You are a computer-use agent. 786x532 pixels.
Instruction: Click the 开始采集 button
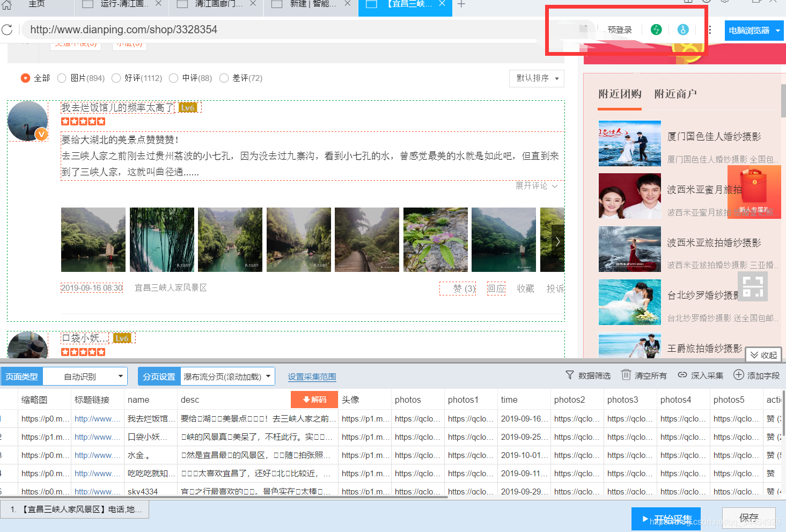(666, 519)
